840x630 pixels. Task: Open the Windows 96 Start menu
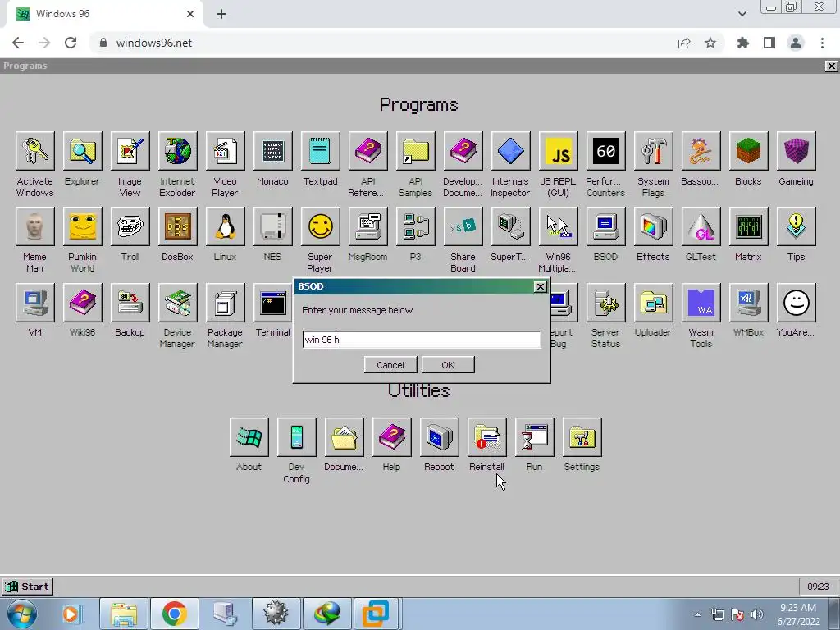27,586
